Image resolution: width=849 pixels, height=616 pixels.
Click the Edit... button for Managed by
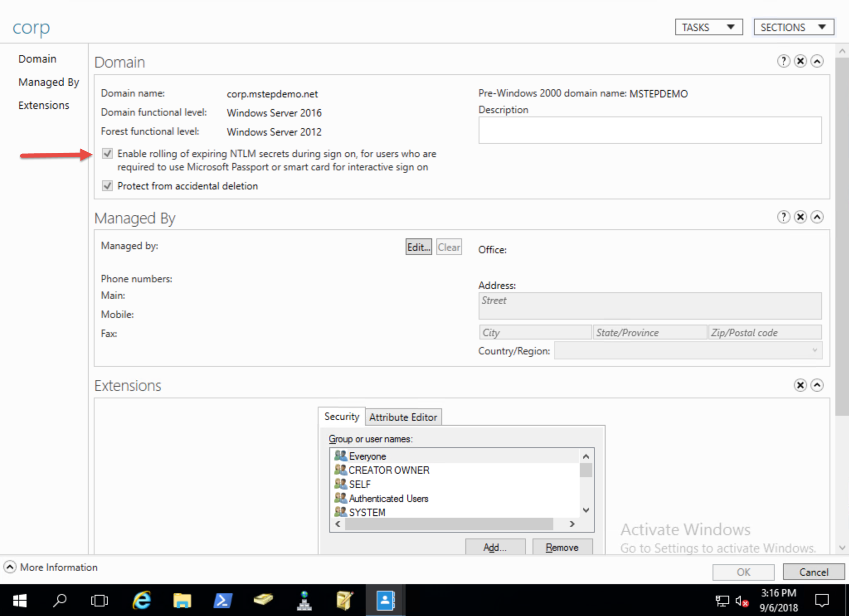418,247
